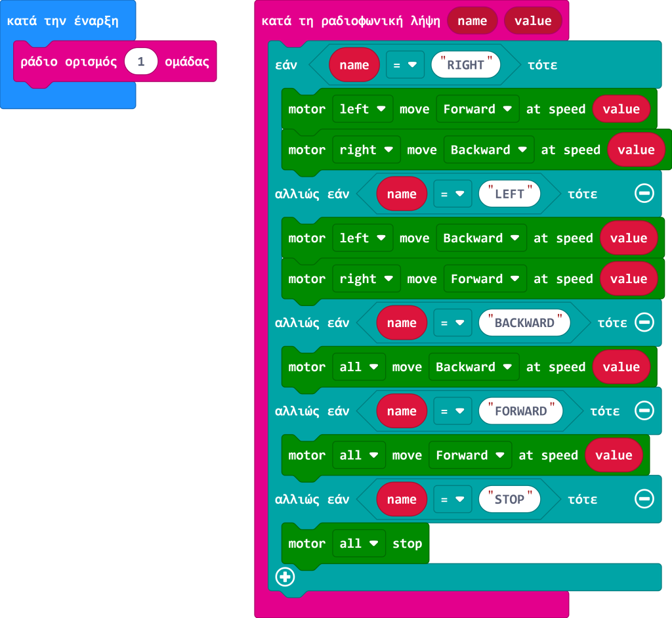Open the Forward direction dropdown in the LEFT branch

click(x=485, y=278)
